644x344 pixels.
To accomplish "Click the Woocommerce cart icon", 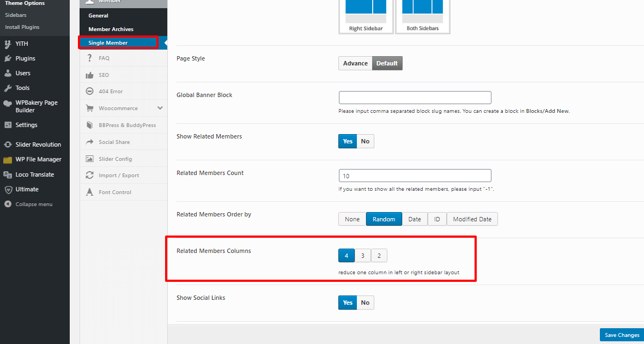I will click(89, 108).
